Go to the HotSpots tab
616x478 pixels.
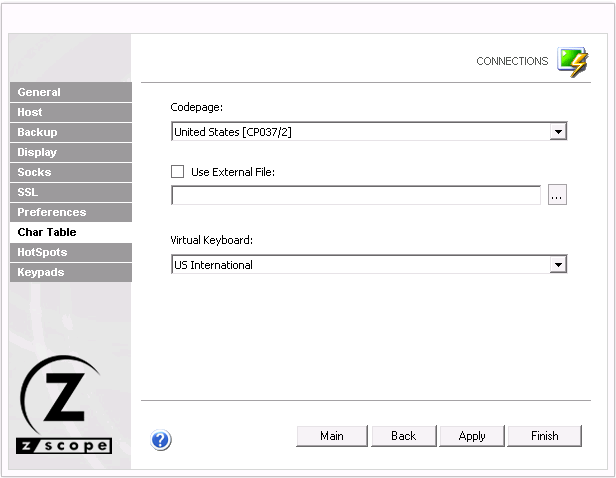[x=71, y=252]
